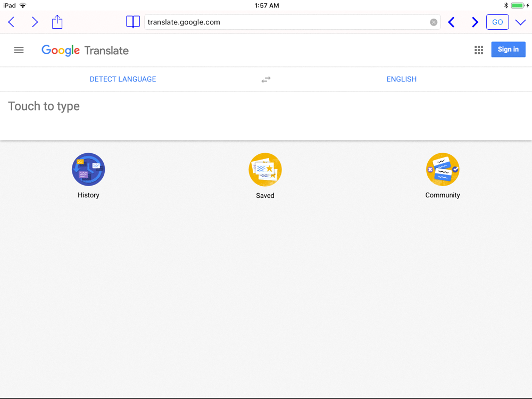This screenshot has height=399, width=532.
Task: Click the bold left chevron beside GO
Action: pyautogui.click(x=451, y=22)
